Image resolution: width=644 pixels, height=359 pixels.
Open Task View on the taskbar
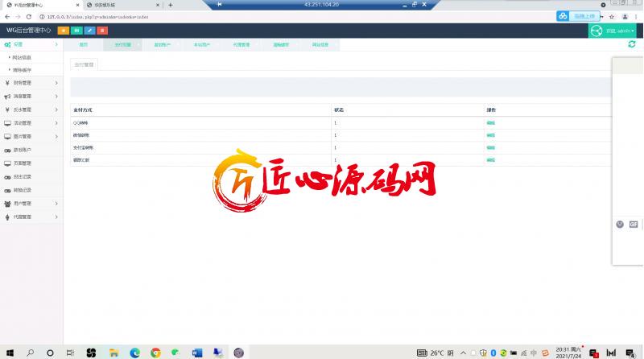pos(70,353)
